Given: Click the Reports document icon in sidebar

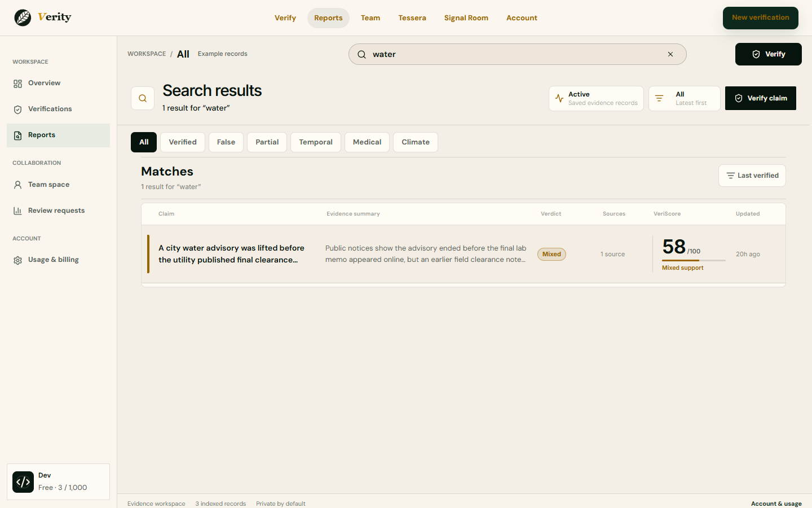Looking at the screenshot, I should point(18,135).
